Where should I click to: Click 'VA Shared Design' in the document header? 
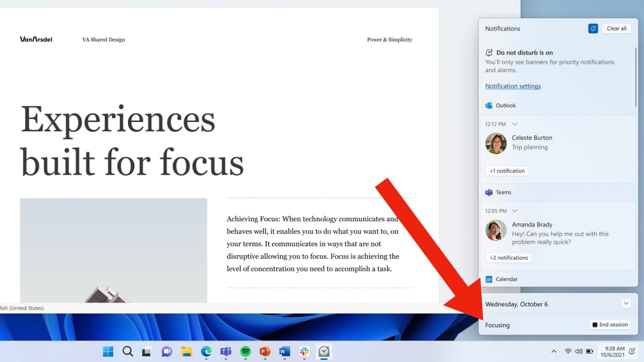(x=103, y=40)
